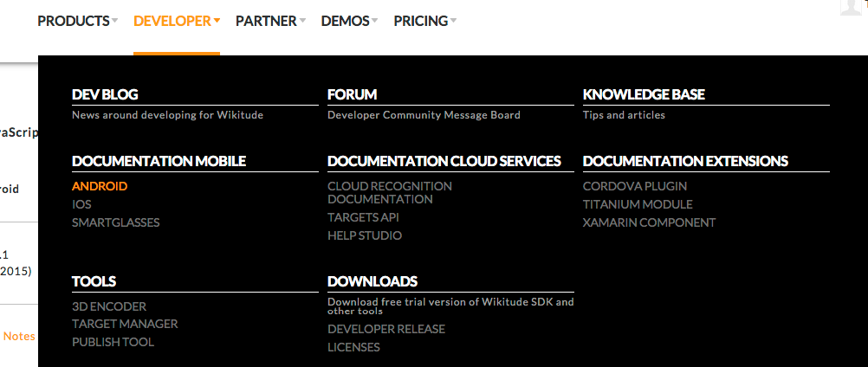Image resolution: width=868 pixels, height=367 pixels.
Task: Open CLOUD RECOGNITION DOCUMENTATION link
Action: [390, 193]
